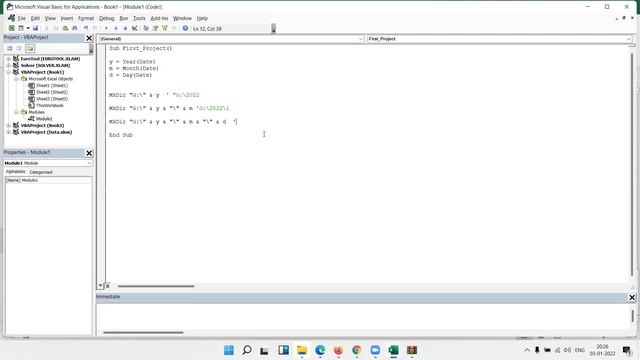Click the code editor horizontal scrollbar
640x360 pixels.
point(156,286)
